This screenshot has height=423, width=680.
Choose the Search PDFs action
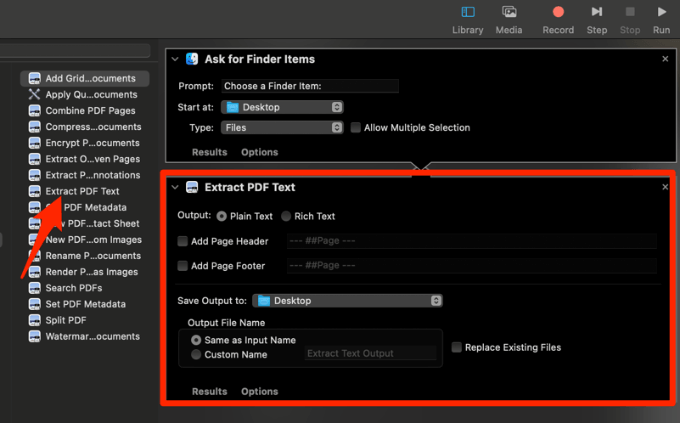76,288
